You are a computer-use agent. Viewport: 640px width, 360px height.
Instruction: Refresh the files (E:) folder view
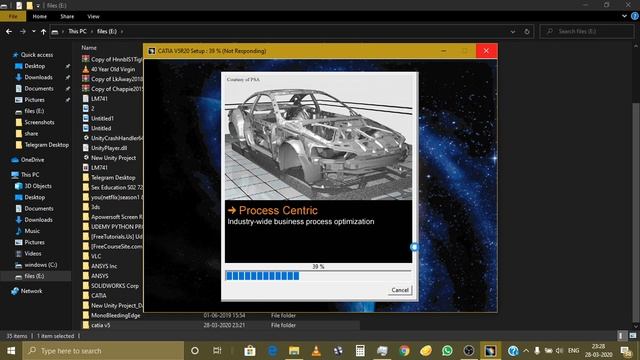(x=527, y=31)
